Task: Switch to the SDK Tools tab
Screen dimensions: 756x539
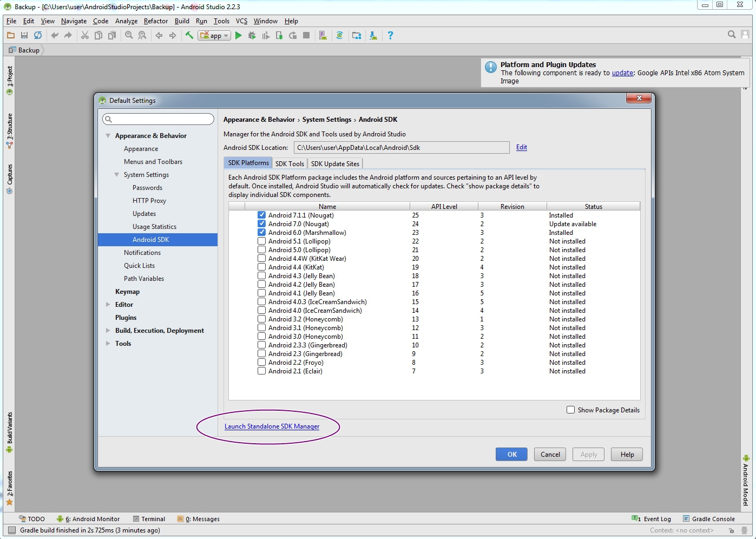Action: coord(290,163)
